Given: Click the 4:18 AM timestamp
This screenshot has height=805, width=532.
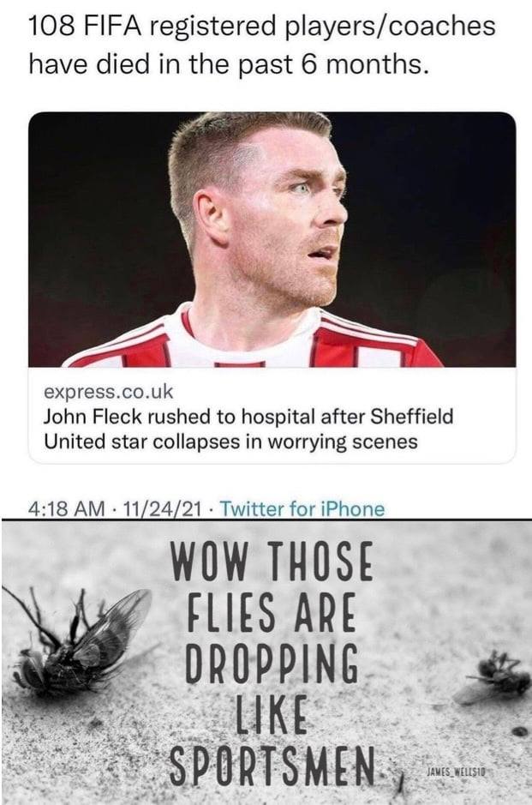Looking at the screenshot, I should pos(66,508).
